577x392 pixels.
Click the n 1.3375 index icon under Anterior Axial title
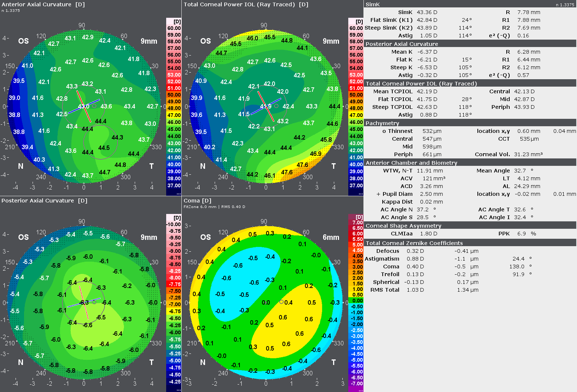10,10
